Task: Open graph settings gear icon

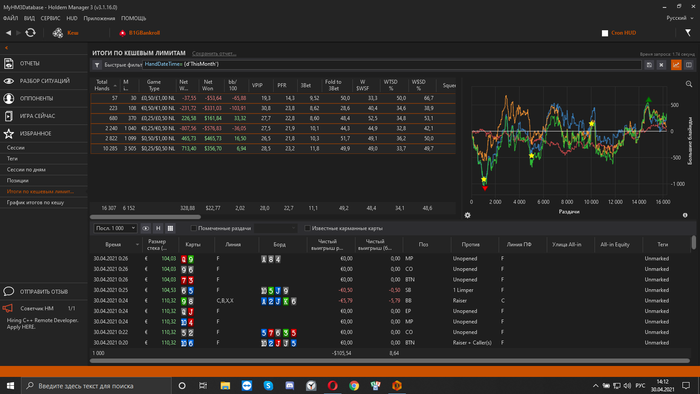Action: tap(467, 215)
